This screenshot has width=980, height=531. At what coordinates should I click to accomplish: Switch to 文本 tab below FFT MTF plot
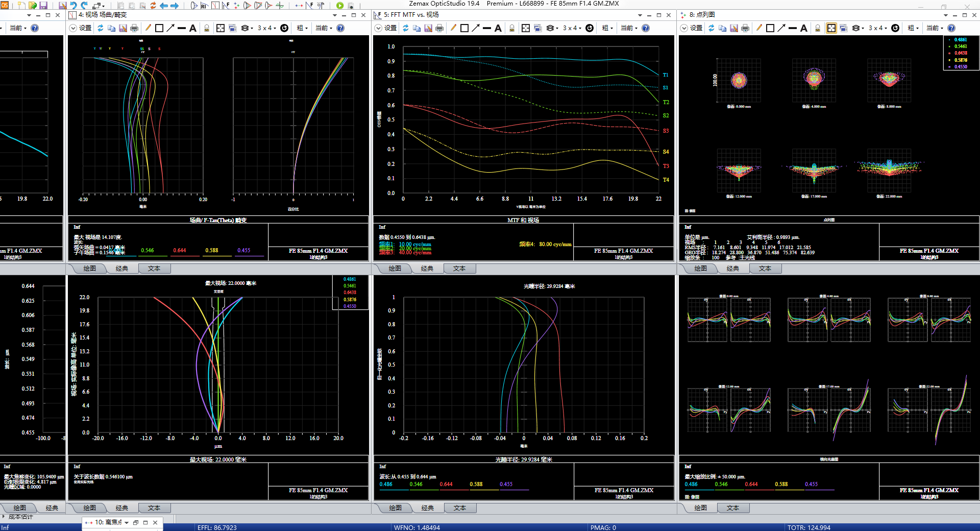coord(459,269)
